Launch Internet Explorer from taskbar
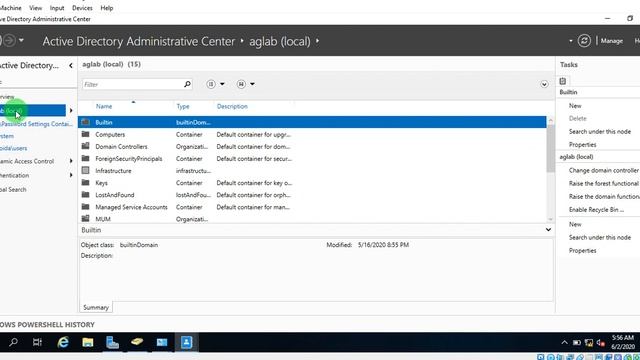The image size is (640, 360). click(62, 342)
